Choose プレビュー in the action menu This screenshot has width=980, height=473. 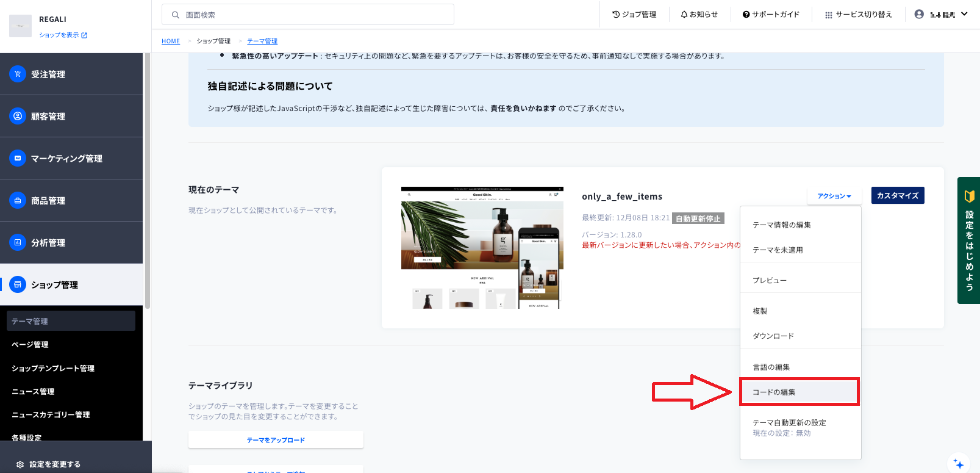(x=801, y=280)
